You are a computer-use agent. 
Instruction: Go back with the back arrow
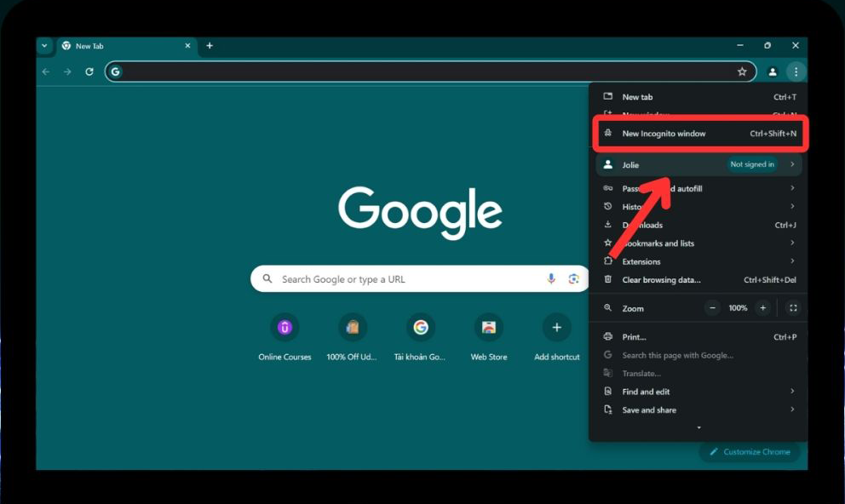click(46, 72)
